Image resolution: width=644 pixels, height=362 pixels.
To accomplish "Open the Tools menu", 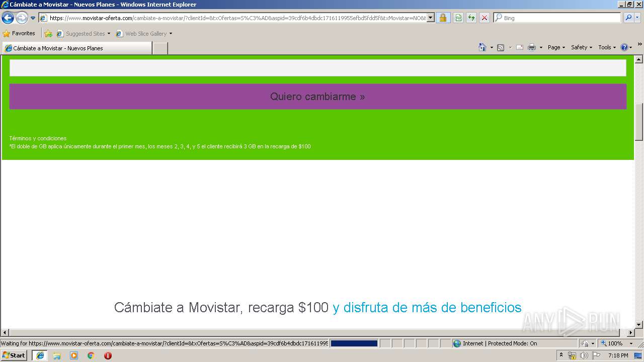I will (607, 47).
